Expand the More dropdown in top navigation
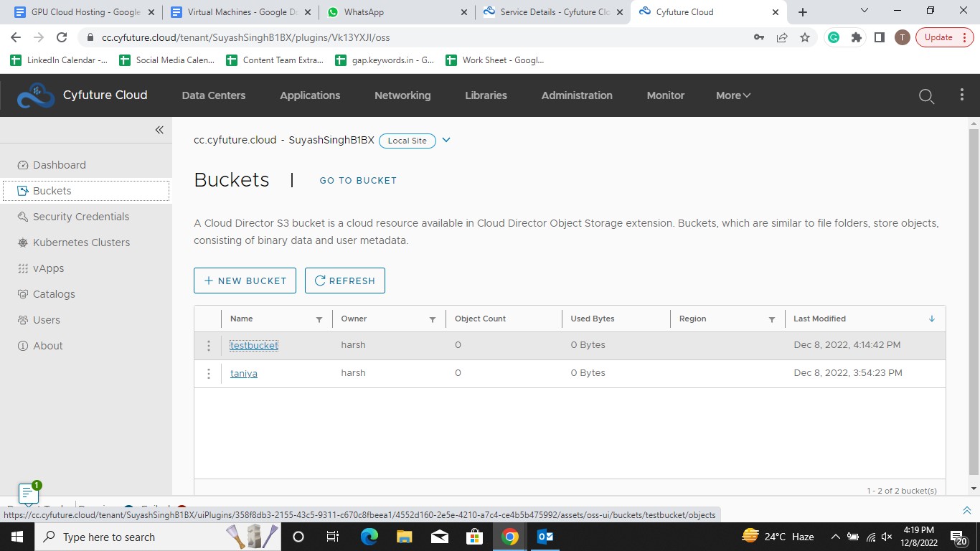This screenshot has height=551, width=980. click(732, 95)
